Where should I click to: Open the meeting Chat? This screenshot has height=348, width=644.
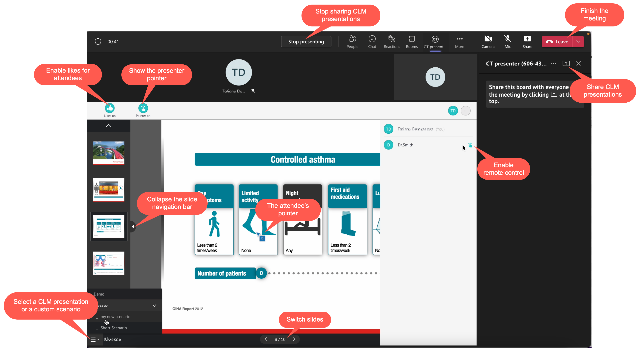[x=372, y=41]
